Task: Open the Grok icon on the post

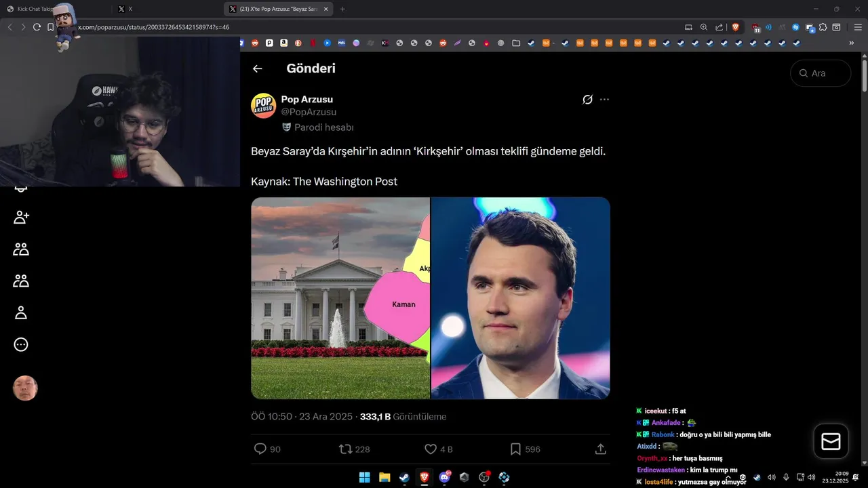Action: (x=587, y=100)
